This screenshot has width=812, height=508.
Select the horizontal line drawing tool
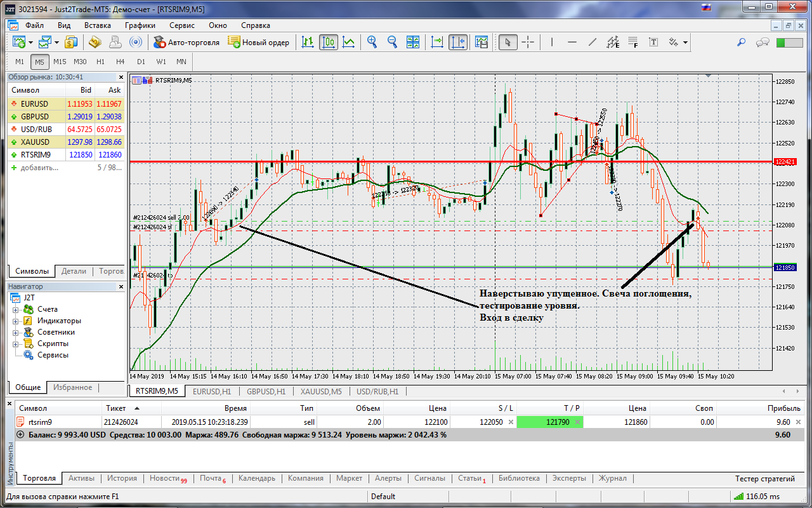[572, 43]
